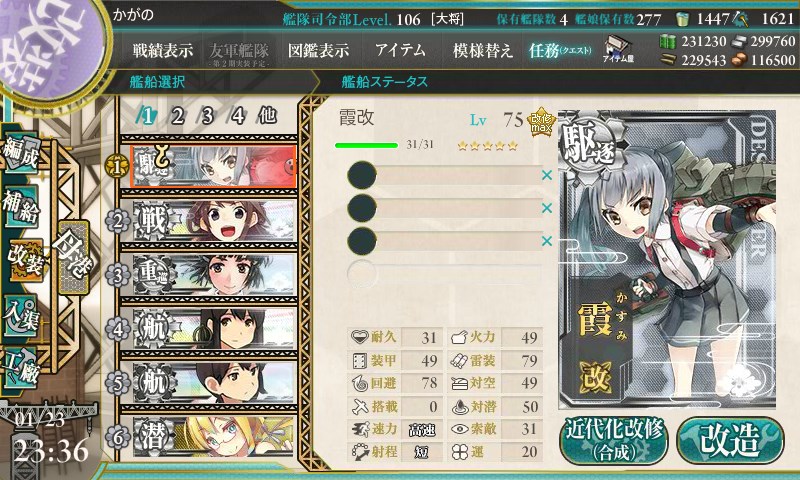Screen dimensions: 800x480
Task: Open the 他 other ships tab
Action: [x=267, y=116]
